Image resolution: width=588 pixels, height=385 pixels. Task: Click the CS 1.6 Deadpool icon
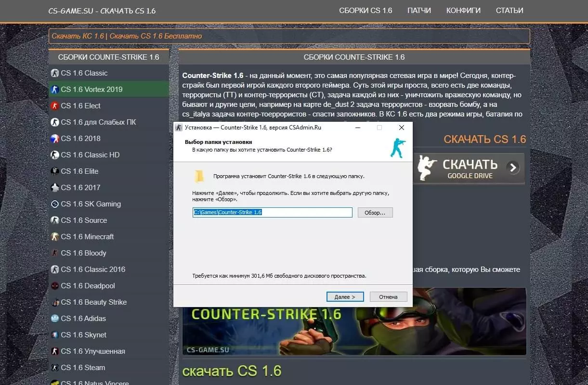pos(54,286)
